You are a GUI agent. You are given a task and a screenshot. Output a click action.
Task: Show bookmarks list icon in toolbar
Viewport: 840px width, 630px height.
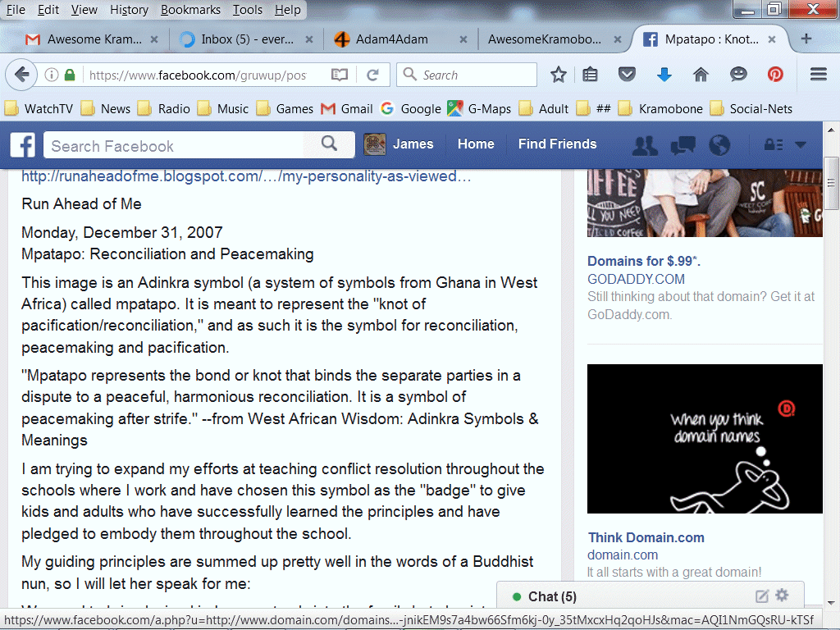pyautogui.click(x=590, y=75)
